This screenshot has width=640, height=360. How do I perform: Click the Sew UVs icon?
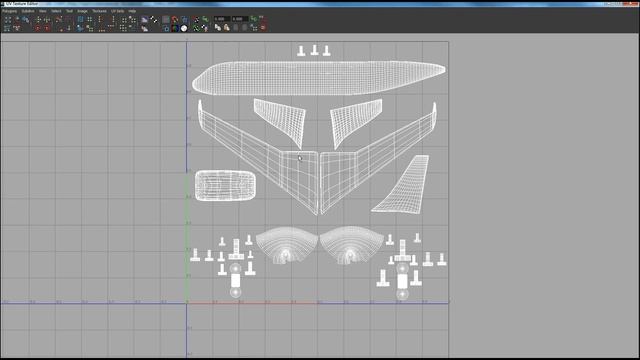pyautogui.click(x=68, y=19)
